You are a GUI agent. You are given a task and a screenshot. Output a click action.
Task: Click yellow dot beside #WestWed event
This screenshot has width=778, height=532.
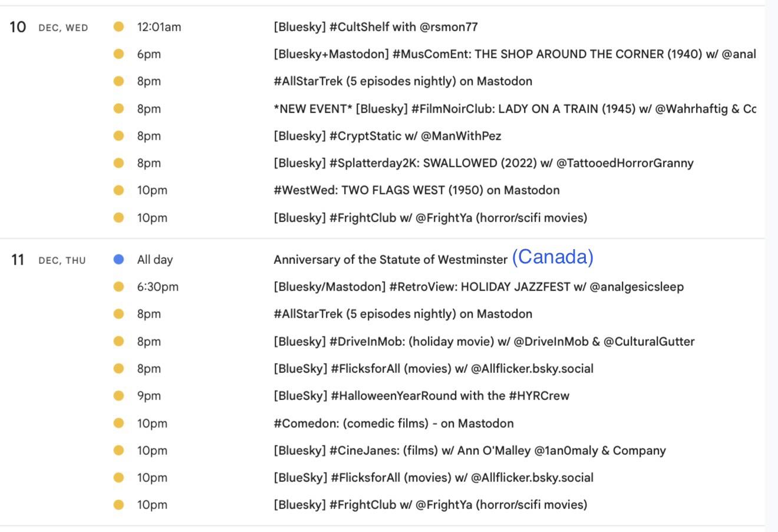tap(118, 190)
